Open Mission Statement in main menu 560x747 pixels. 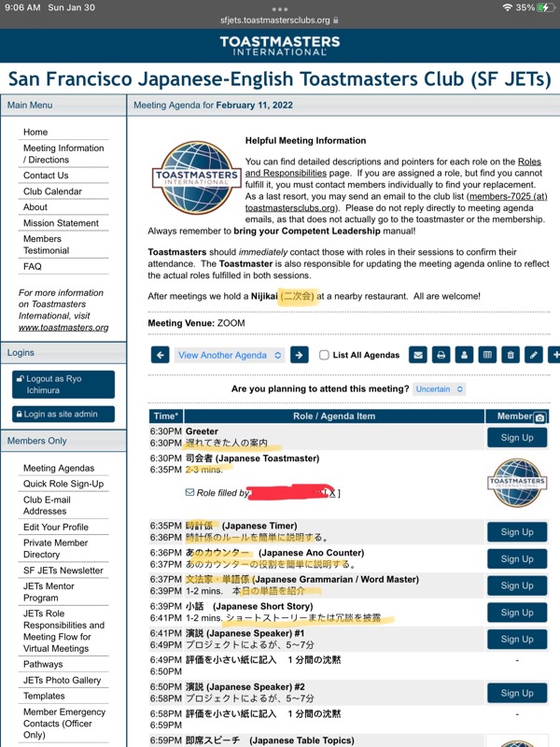coord(61,223)
